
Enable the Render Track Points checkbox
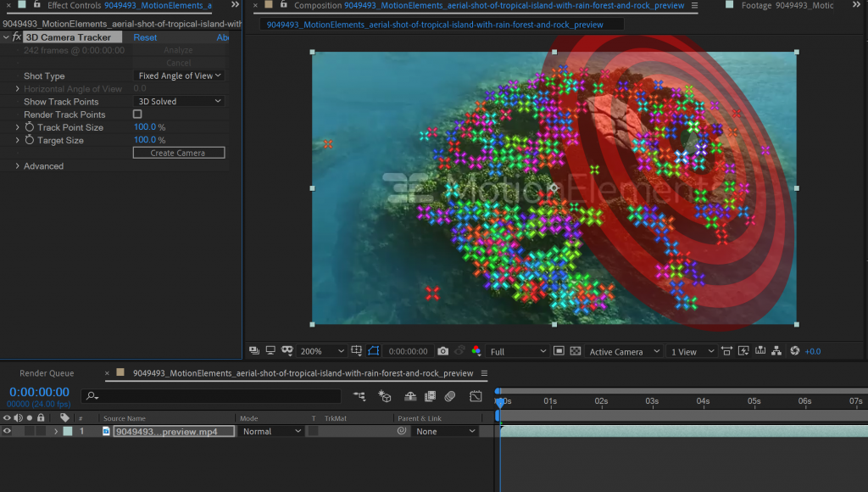pos(137,115)
